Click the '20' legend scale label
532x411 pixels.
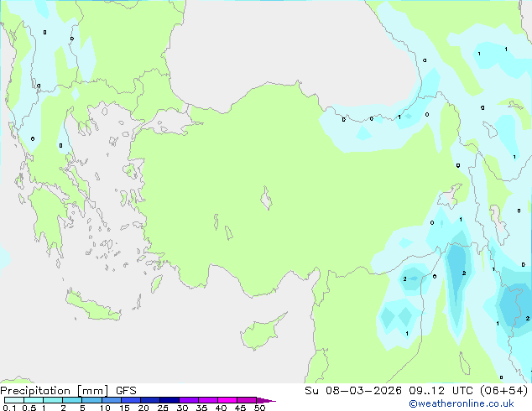click(x=143, y=408)
